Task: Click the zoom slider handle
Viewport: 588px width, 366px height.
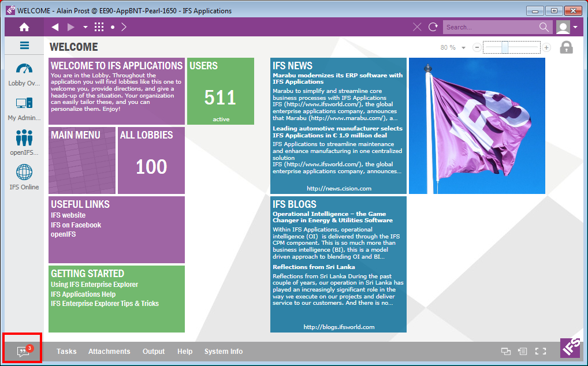Action: click(x=504, y=47)
